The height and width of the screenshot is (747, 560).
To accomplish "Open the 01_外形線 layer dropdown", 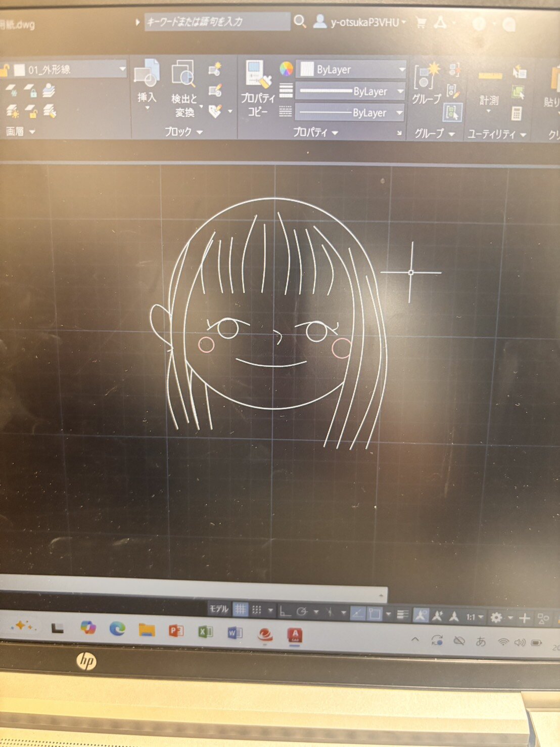I will (x=122, y=69).
